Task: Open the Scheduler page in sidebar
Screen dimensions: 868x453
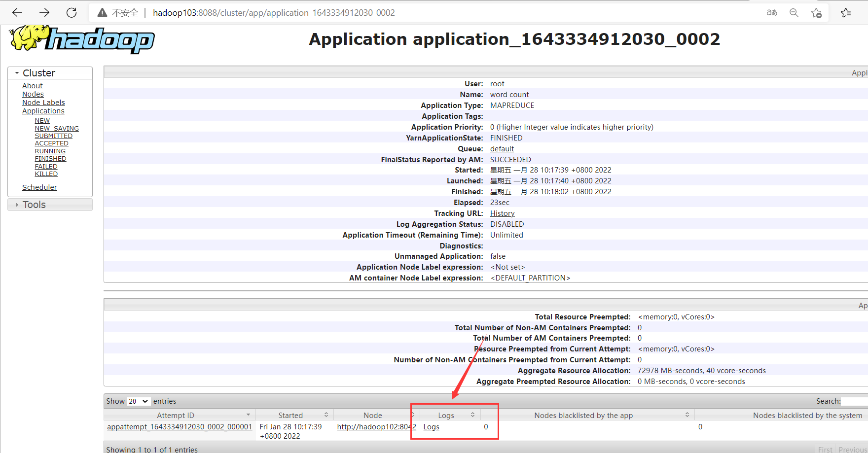Action: tap(39, 187)
